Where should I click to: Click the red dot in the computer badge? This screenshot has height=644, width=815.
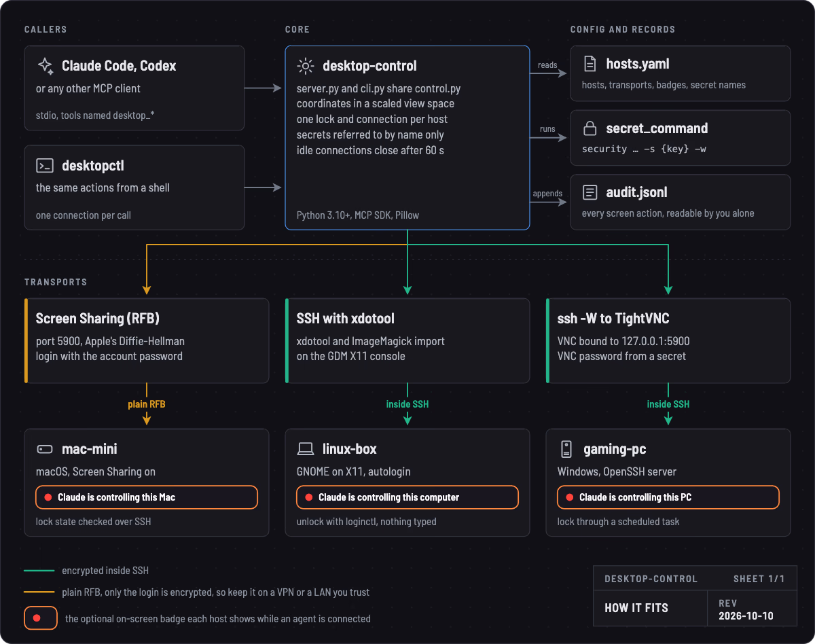point(309,497)
